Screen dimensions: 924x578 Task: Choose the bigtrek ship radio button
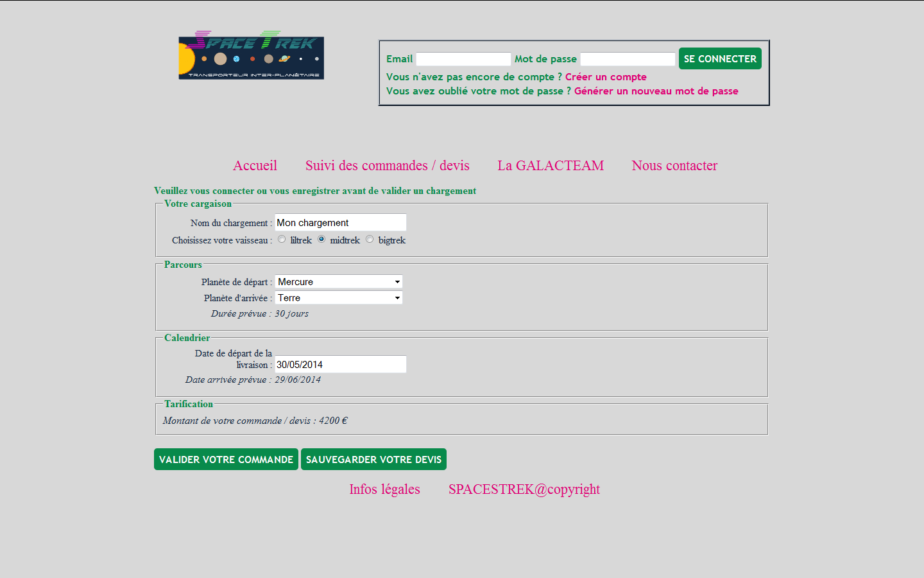click(370, 240)
